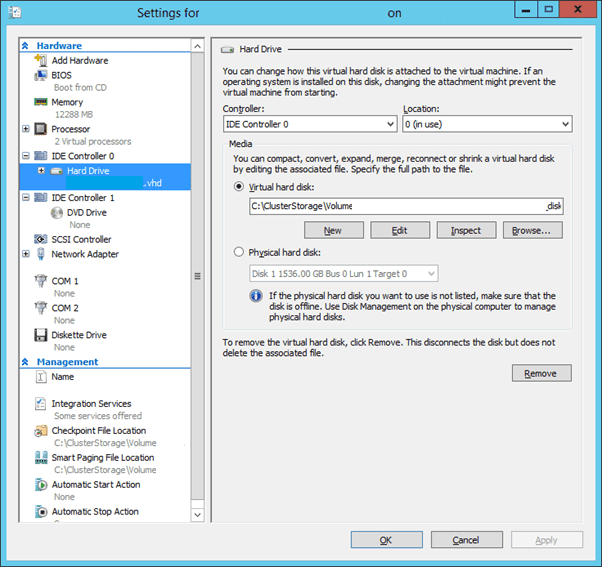This screenshot has height=567, width=602.
Task: Click the Name icon under Management
Action: pos(40,377)
